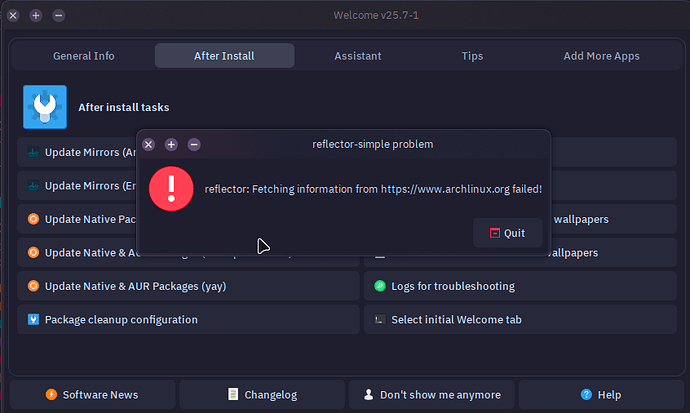
Task: Click the Quit button in error dialog
Action: pos(508,233)
